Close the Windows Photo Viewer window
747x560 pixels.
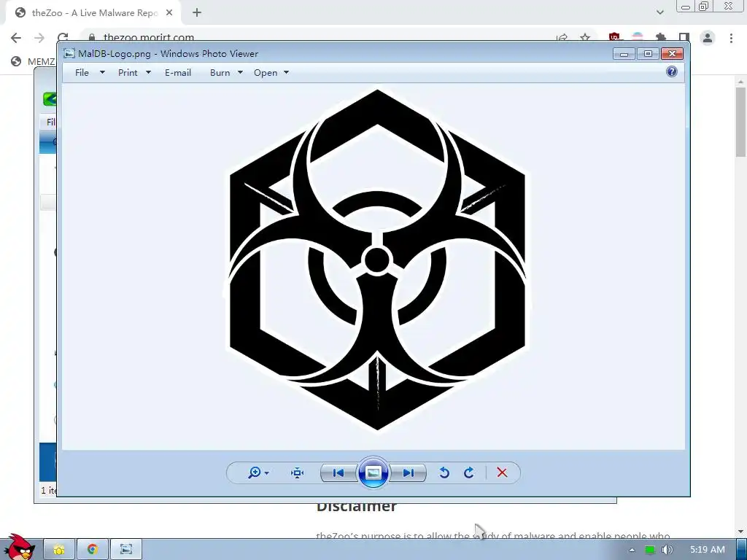[672, 54]
